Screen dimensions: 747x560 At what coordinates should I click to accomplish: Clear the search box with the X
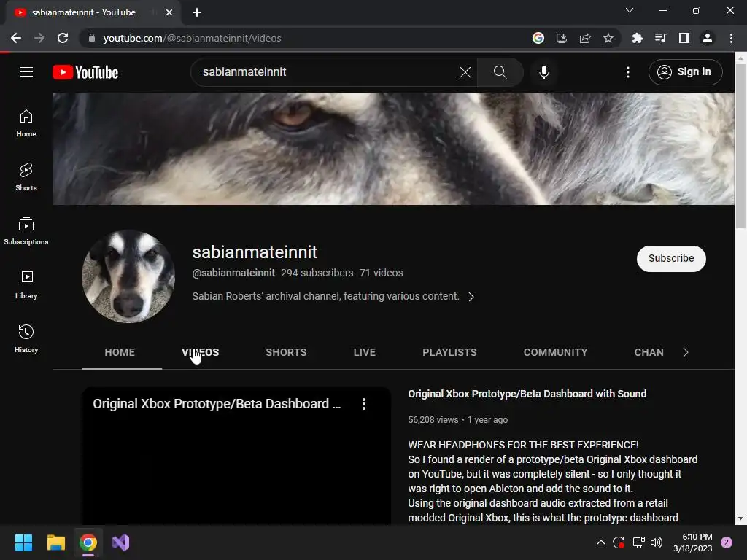coord(465,72)
